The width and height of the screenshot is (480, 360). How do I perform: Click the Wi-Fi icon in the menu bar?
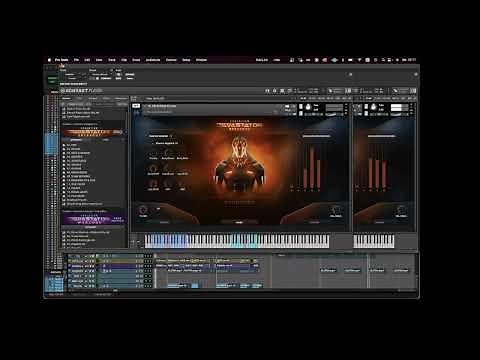[359, 60]
